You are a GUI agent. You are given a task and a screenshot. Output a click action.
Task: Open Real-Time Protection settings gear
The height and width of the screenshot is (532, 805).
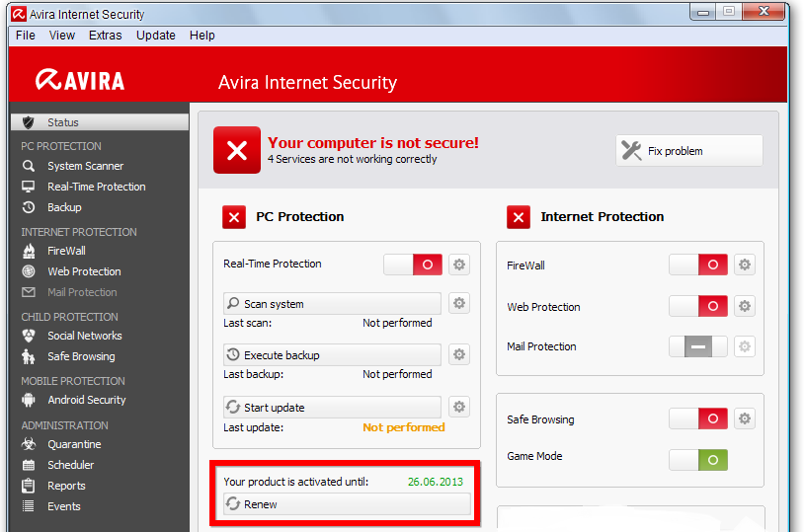459,265
